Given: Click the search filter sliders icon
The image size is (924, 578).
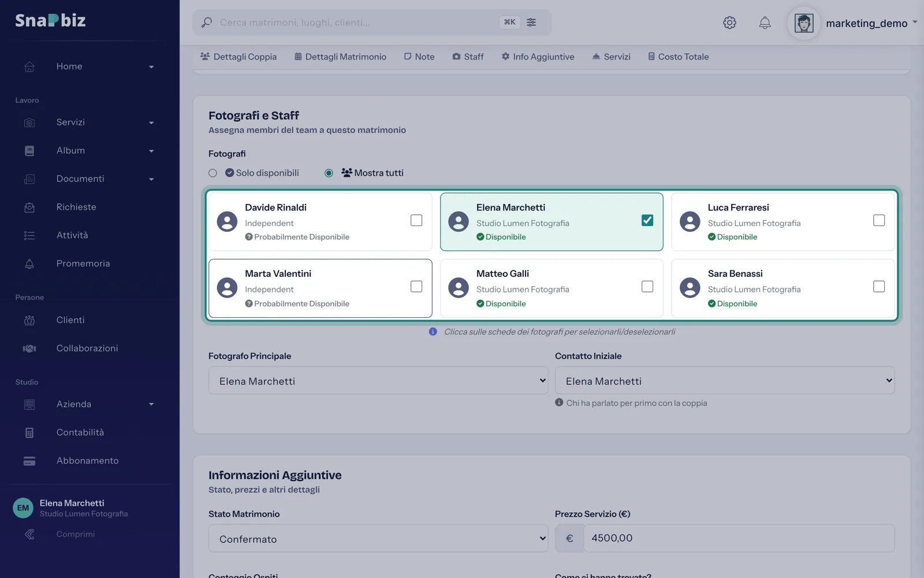Looking at the screenshot, I should click(x=531, y=22).
